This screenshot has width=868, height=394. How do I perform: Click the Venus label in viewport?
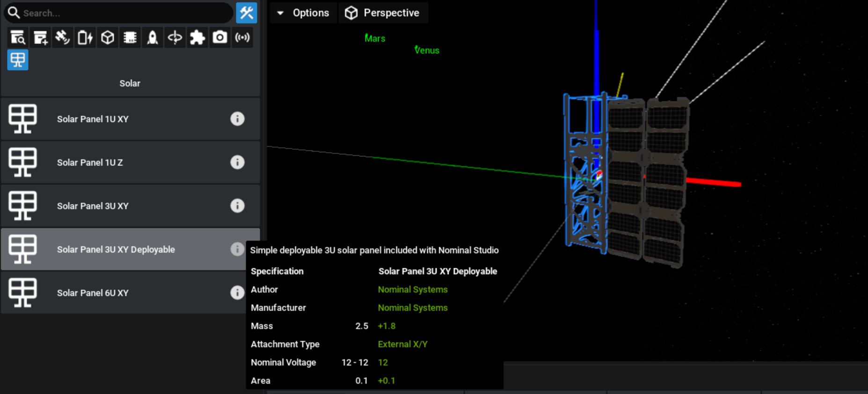(x=427, y=50)
